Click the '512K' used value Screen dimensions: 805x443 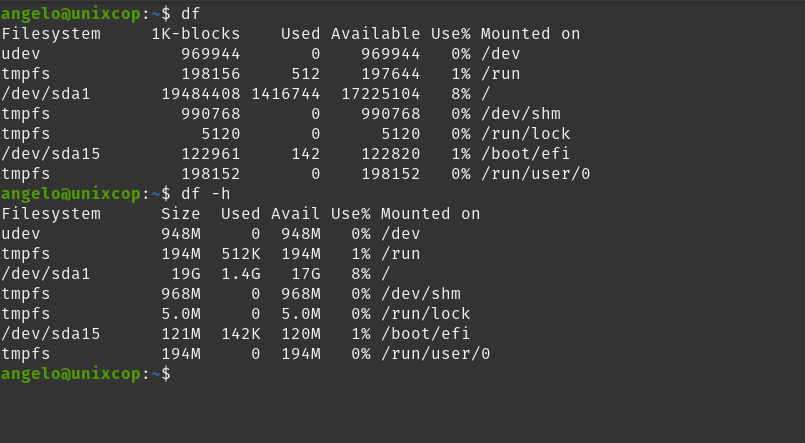[x=241, y=254]
